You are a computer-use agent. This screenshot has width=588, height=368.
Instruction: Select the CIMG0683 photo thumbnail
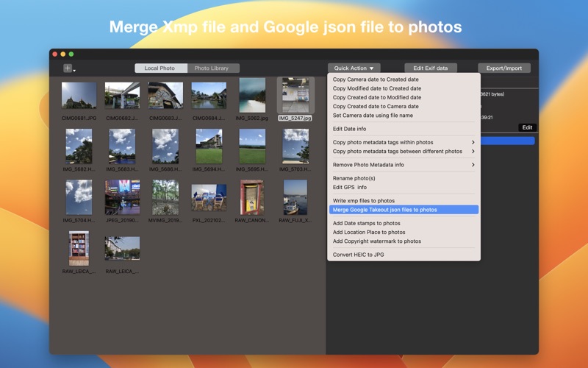pos(165,96)
